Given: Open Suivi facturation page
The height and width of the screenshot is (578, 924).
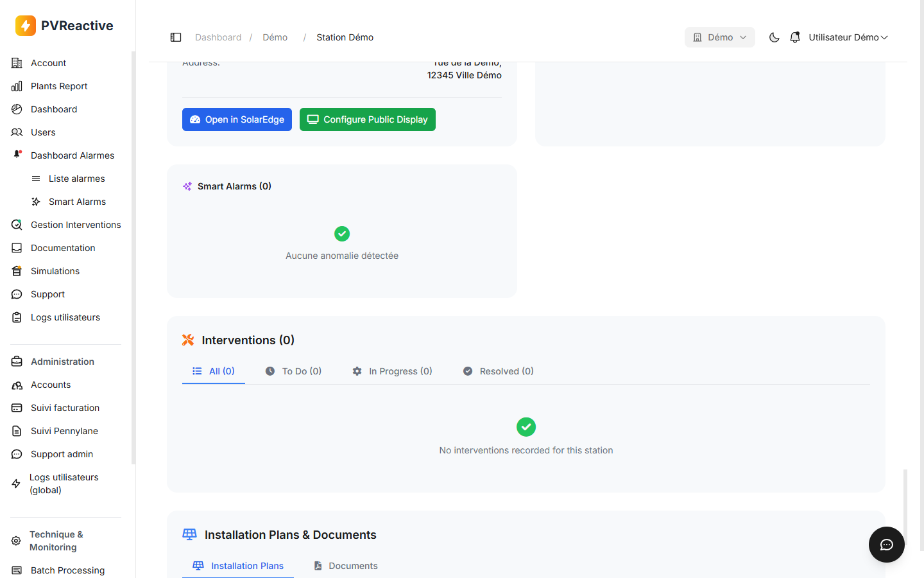Looking at the screenshot, I should 65,408.
